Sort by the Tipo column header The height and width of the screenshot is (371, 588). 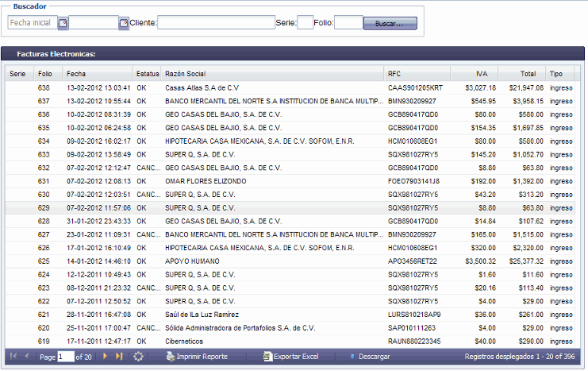[560, 74]
